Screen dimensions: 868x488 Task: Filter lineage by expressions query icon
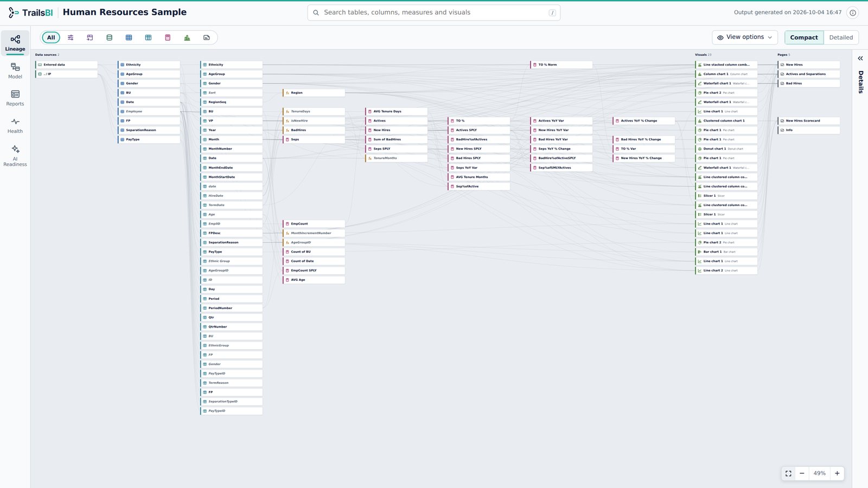(90, 37)
